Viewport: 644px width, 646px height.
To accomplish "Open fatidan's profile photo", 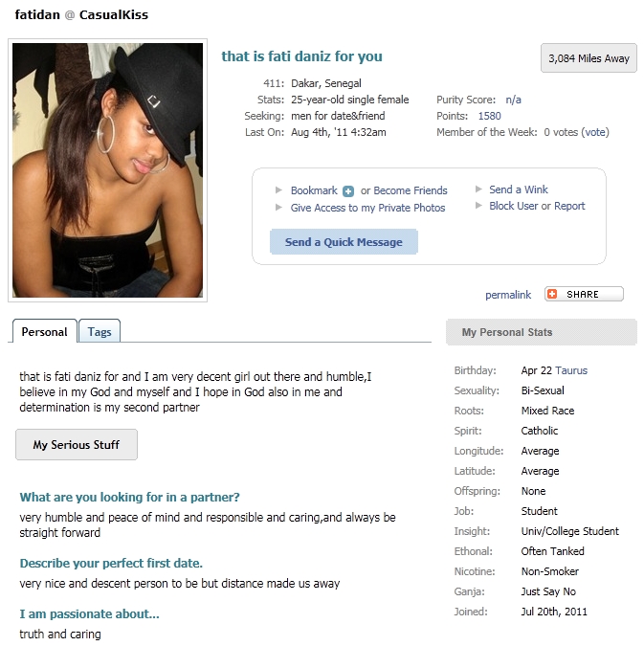I will pyautogui.click(x=107, y=170).
